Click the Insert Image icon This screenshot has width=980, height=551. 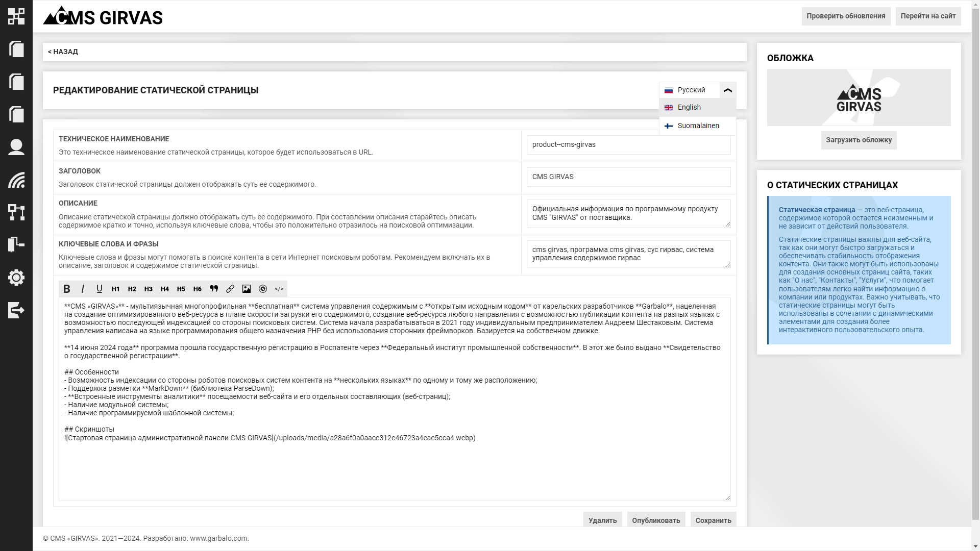pos(247,289)
